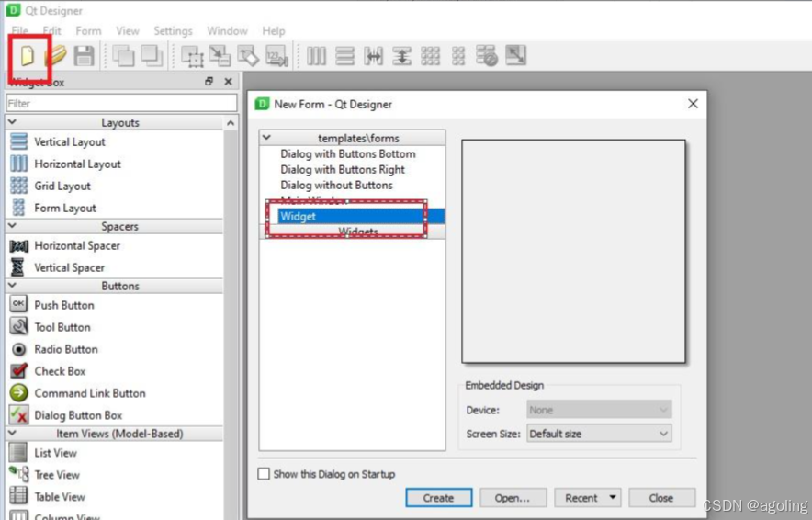This screenshot has width=812, height=520.
Task: Open the Recent button dropdown arrow
Action: click(613, 497)
